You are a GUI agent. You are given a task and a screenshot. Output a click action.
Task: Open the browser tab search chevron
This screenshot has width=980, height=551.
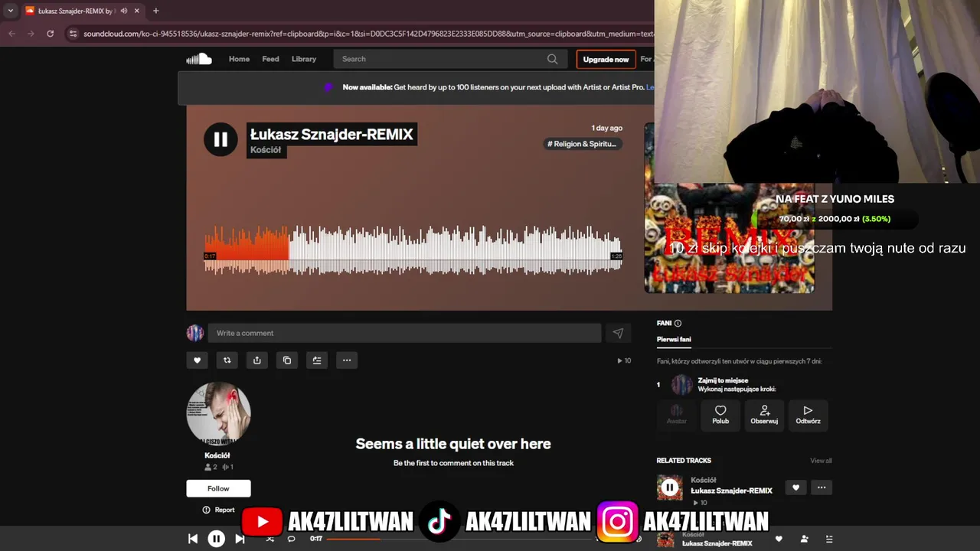point(10,11)
